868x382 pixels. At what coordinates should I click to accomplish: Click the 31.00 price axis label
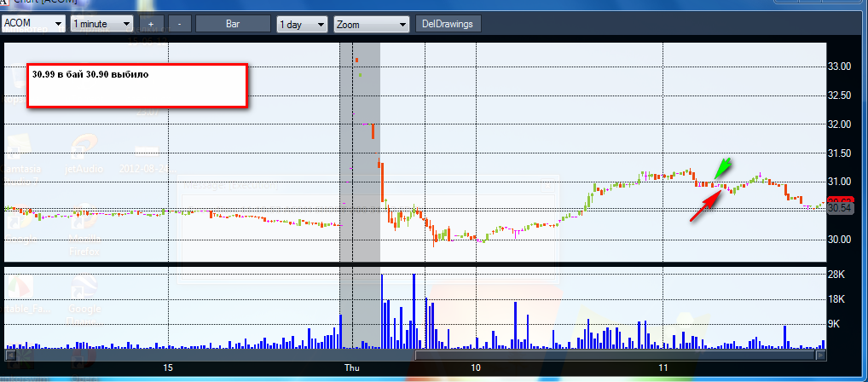coord(842,182)
